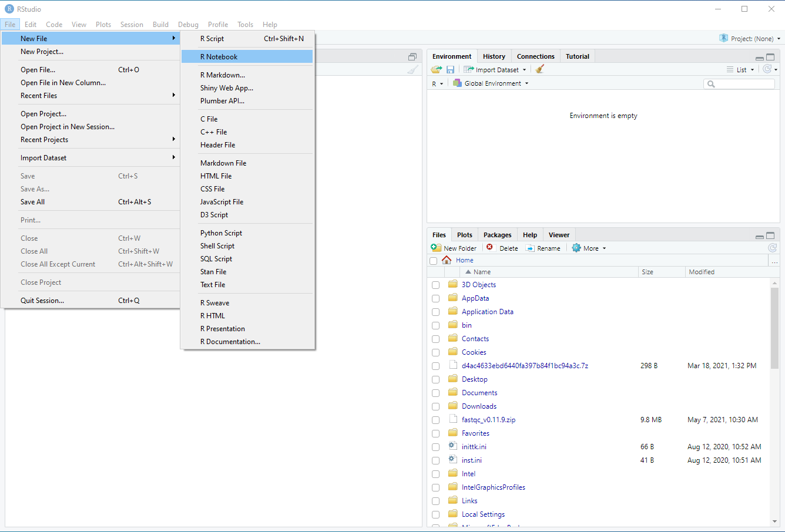Viewport: 785px width, 532px height.
Task: Check the bin folder checkbox
Action: (x=435, y=325)
